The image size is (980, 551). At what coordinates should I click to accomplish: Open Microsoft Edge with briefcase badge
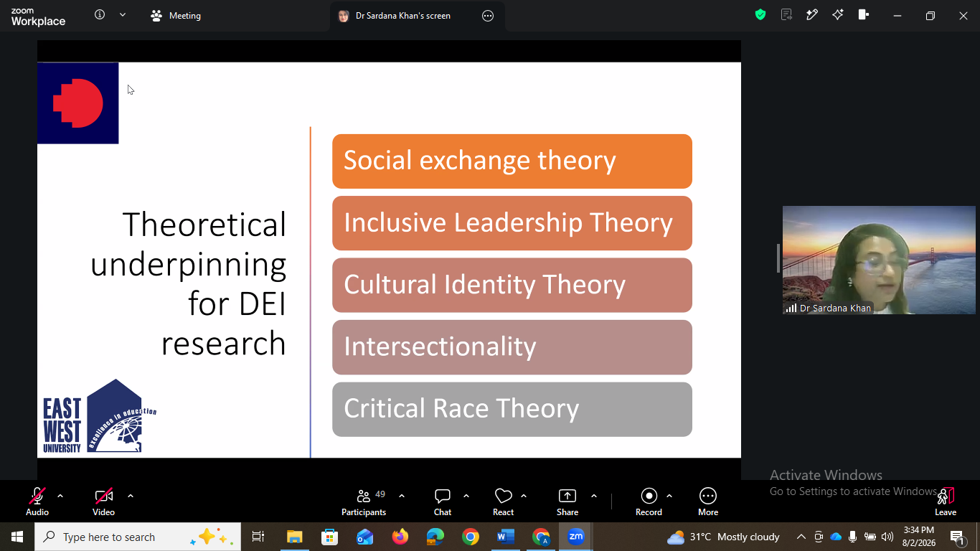[x=435, y=537]
